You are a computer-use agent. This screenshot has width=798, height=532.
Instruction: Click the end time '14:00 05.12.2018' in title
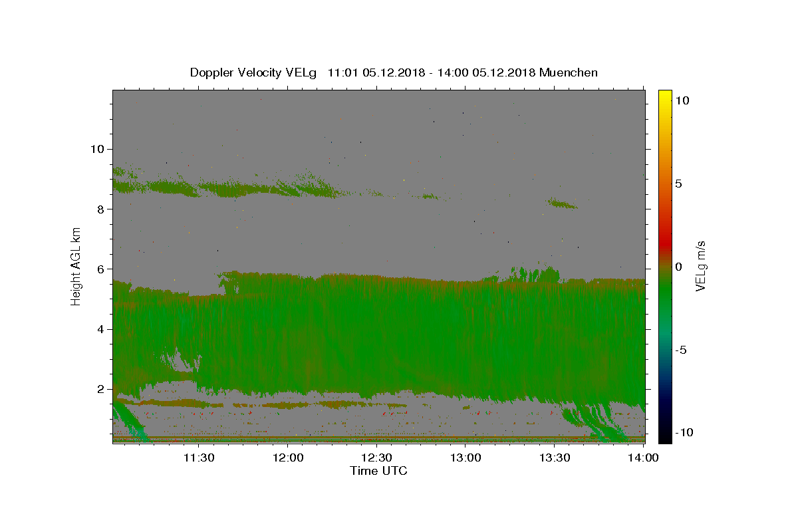[x=486, y=72]
